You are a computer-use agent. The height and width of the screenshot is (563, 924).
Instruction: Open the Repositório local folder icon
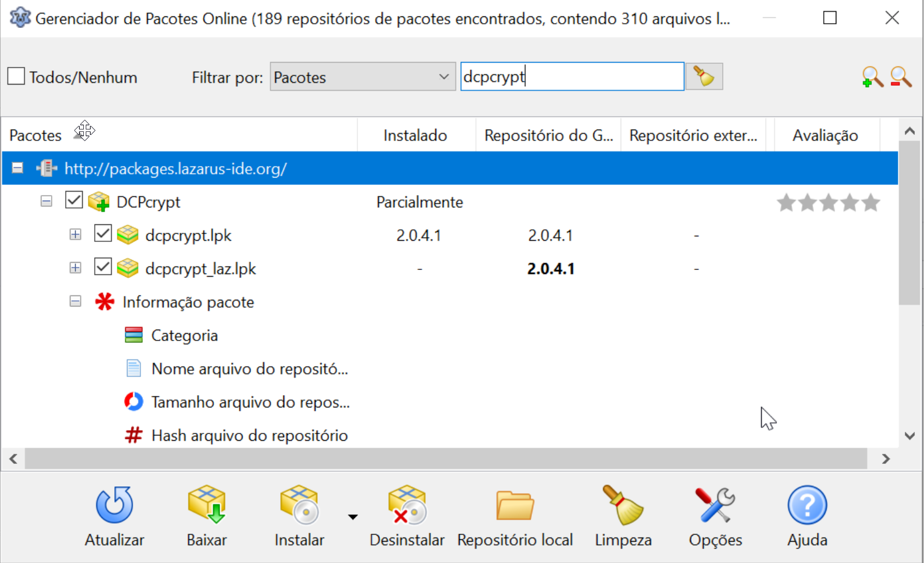[x=515, y=505]
